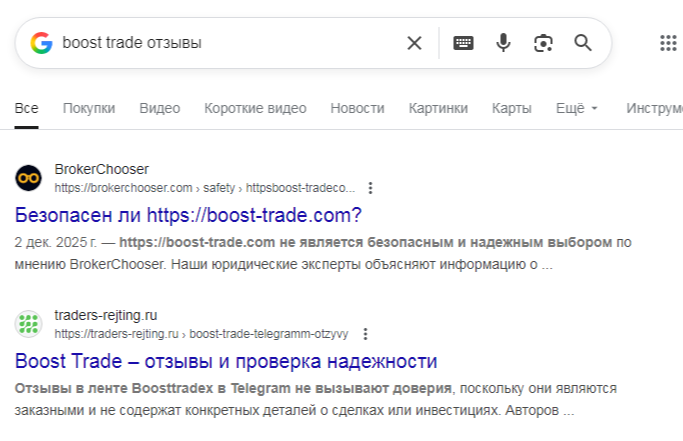Click the Google logo in search bar
This screenshot has height=441, width=683.
[x=41, y=43]
